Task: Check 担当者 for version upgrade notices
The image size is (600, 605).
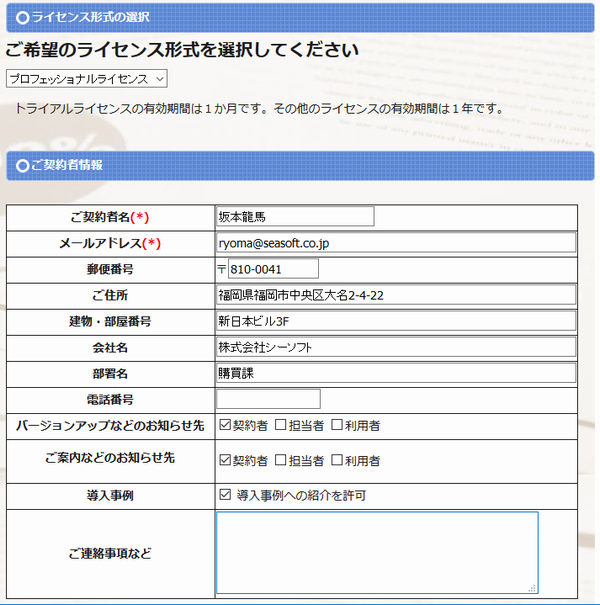Action: 281,426
